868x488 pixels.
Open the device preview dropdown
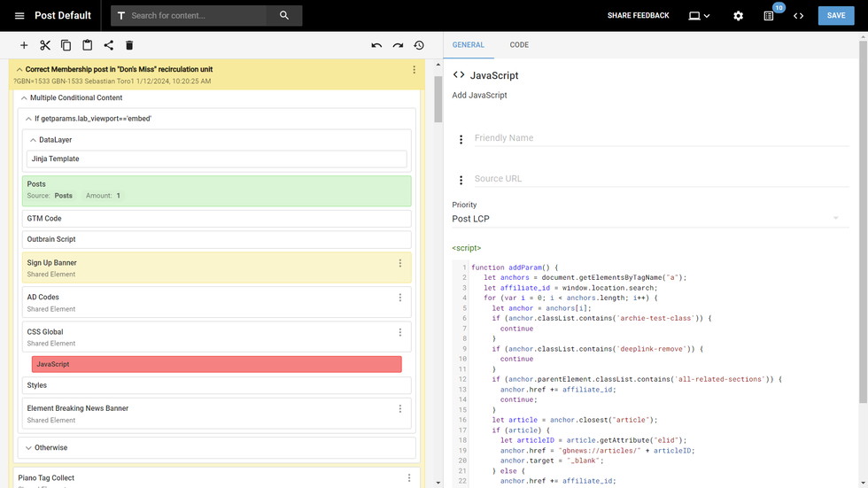click(700, 16)
